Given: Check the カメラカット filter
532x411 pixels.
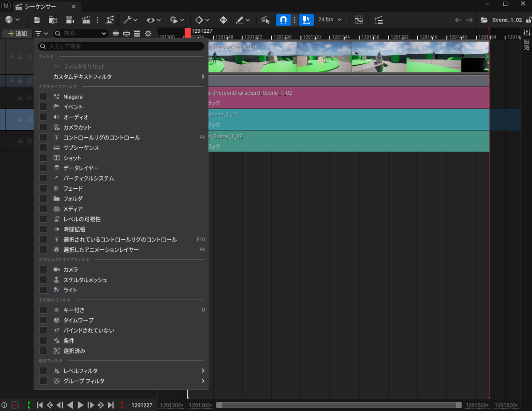Looking at the screenshot, I should 43,127.
